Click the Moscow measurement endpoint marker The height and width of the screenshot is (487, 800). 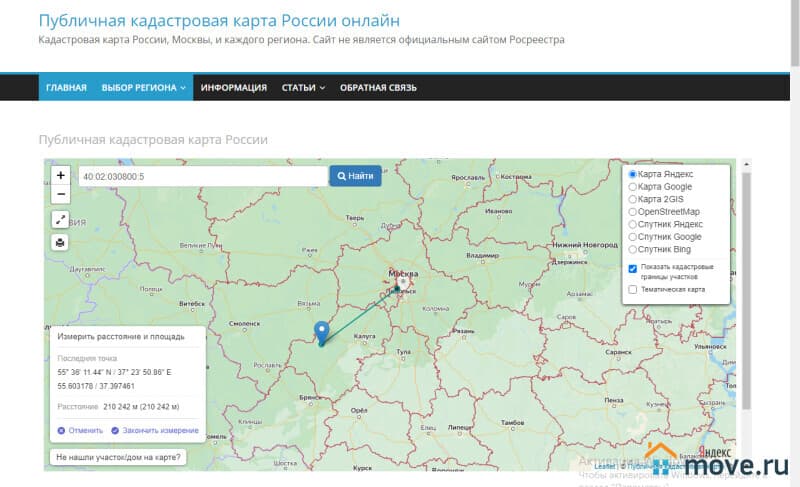(x=402, y=283)
